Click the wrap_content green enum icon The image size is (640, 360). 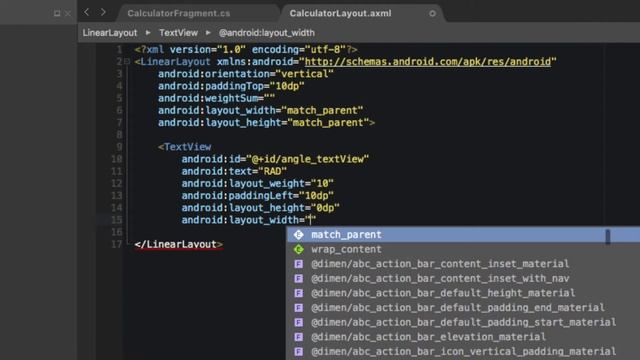[299, 249]
